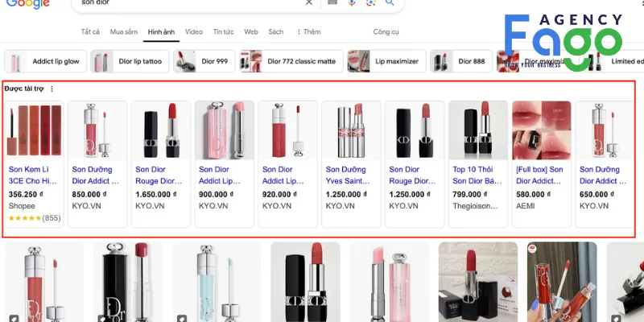Open Son Dior Rouge Dior priced 1.650.000 đ
The width and height of the screenshot is (644, 322).
point(159,175)
